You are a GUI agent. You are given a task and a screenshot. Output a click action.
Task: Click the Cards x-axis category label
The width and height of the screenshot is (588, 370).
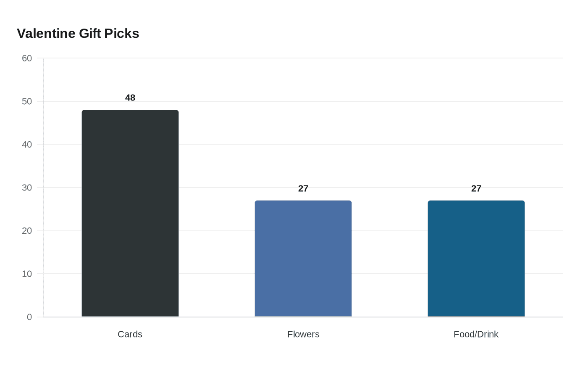[130, 334]
